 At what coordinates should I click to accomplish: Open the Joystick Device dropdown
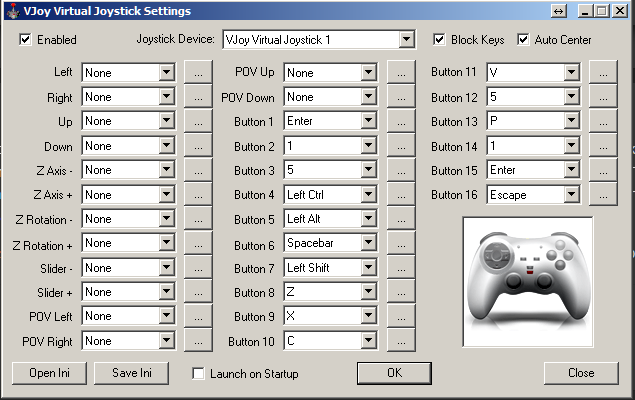point(406,40)
